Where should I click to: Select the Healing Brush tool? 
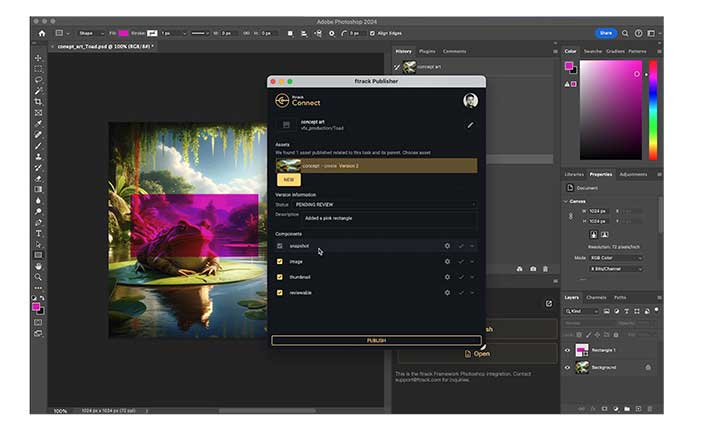coord(38,134)
